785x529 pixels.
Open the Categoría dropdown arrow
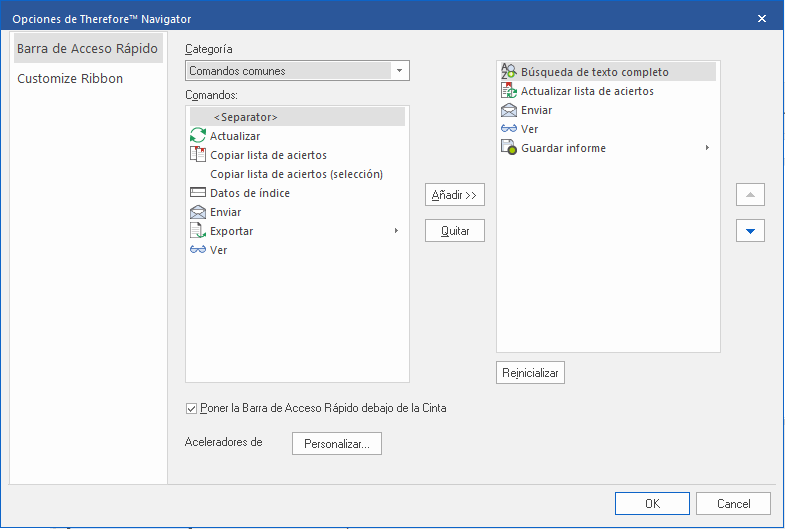pyautogui.click(x=400, y=71)
